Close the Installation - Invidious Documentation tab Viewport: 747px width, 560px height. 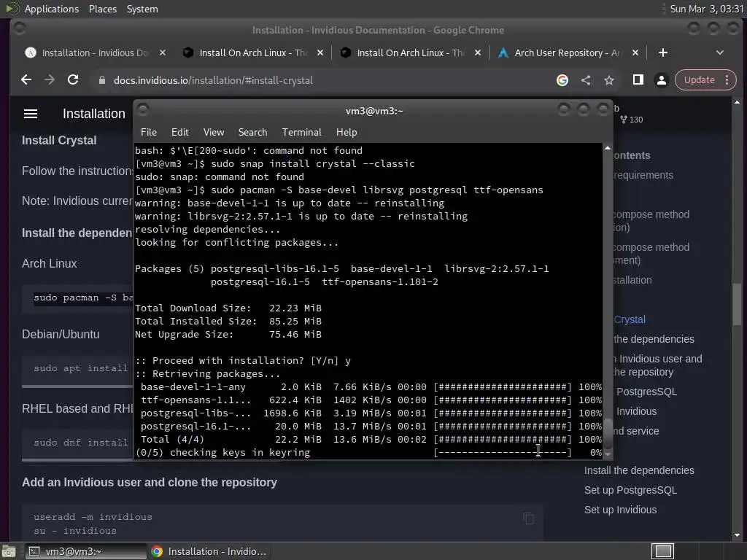163,52
